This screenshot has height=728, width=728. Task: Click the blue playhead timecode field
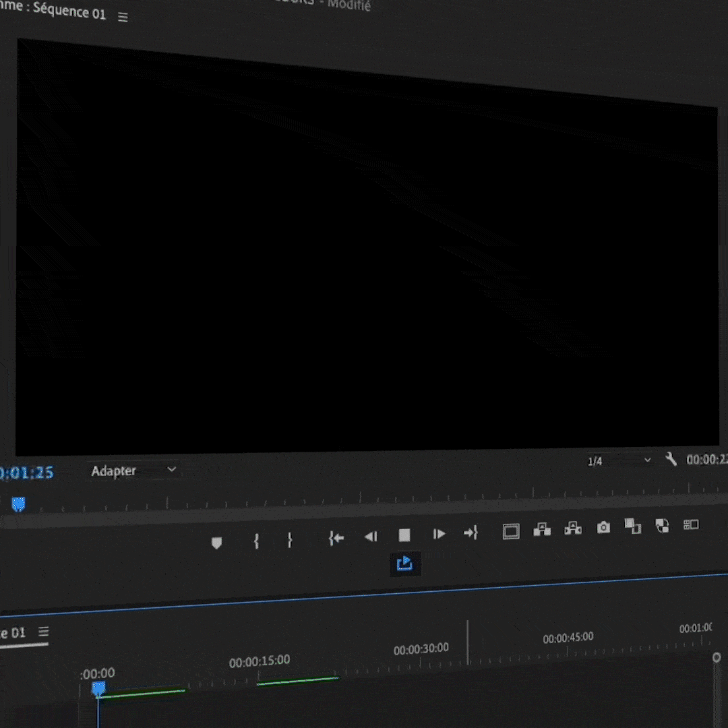[27, 473]
